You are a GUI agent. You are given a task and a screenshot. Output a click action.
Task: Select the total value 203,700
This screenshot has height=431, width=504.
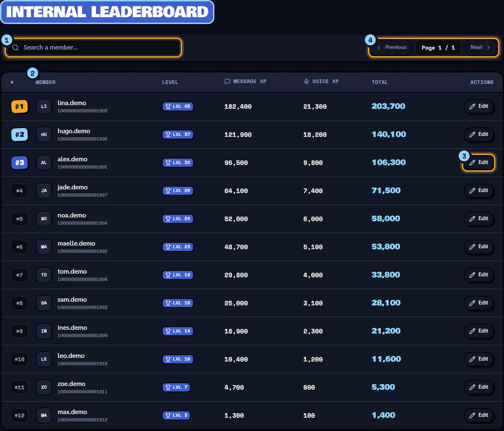point(388,106)
